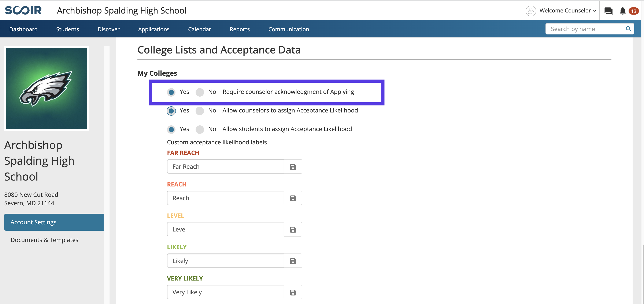Select Yes for students assigning Acceptance Likelihood
Viewport: 644px width, 304px height.
[x=171, y=130]
